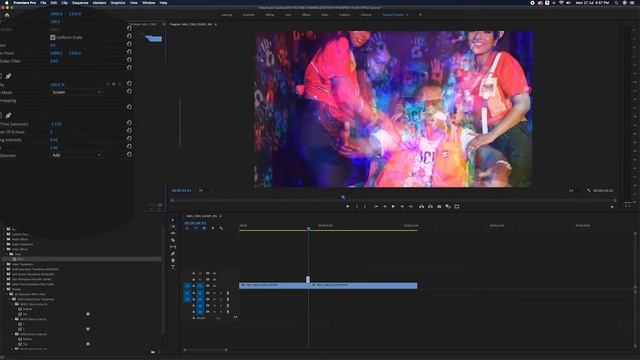Open the Blend Mode Screen dropdown
Screen dimensions: 640x360
[x=76, y=92]
